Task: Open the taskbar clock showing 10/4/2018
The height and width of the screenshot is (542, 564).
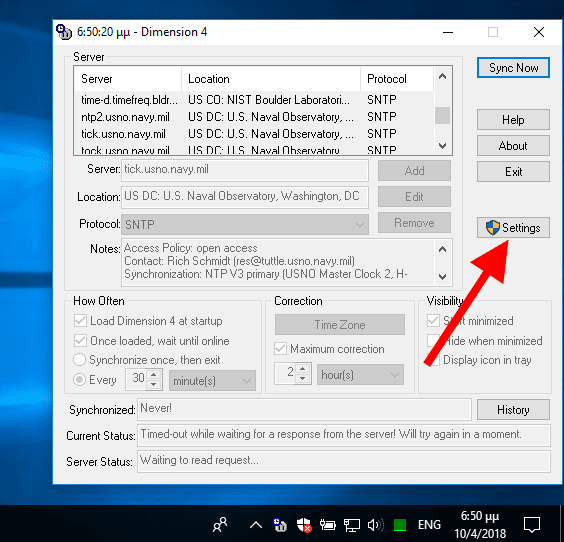Action: pos(480,525)
